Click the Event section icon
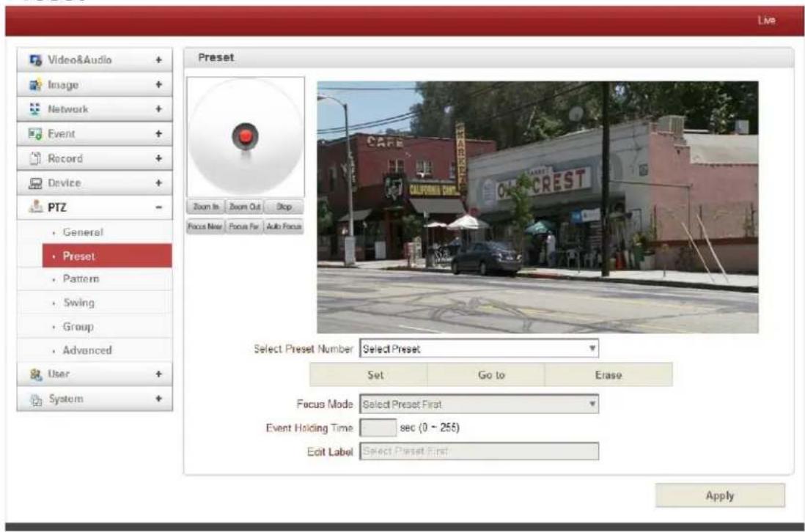Image resolution: width=805 pixels, height=532 pixels. point(35,134)
